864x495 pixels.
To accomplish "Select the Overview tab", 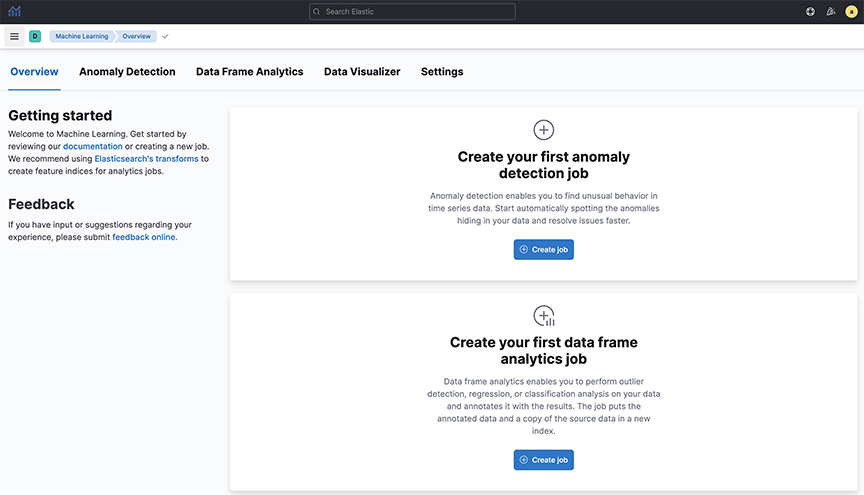I will click(34, 72).
